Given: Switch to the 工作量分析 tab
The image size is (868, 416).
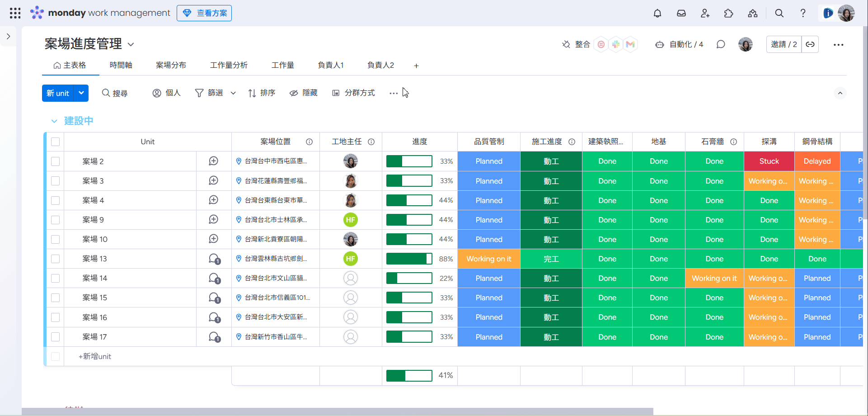Looking at the screenshot, I should coord(229,66).
